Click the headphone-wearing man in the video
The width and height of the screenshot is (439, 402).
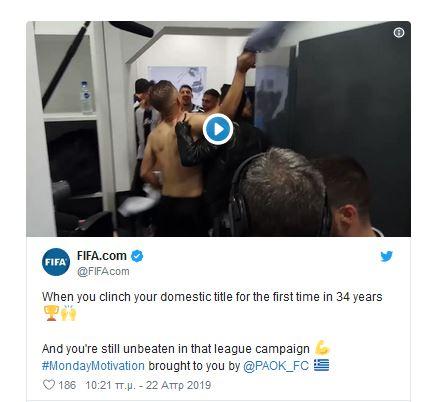[x=282, y=192]
